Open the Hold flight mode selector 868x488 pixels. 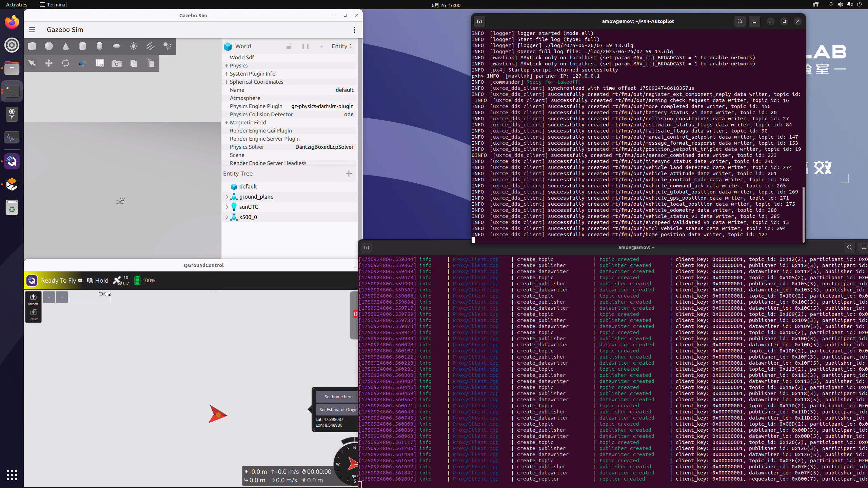pyautogui.click(x=98, y=281)
